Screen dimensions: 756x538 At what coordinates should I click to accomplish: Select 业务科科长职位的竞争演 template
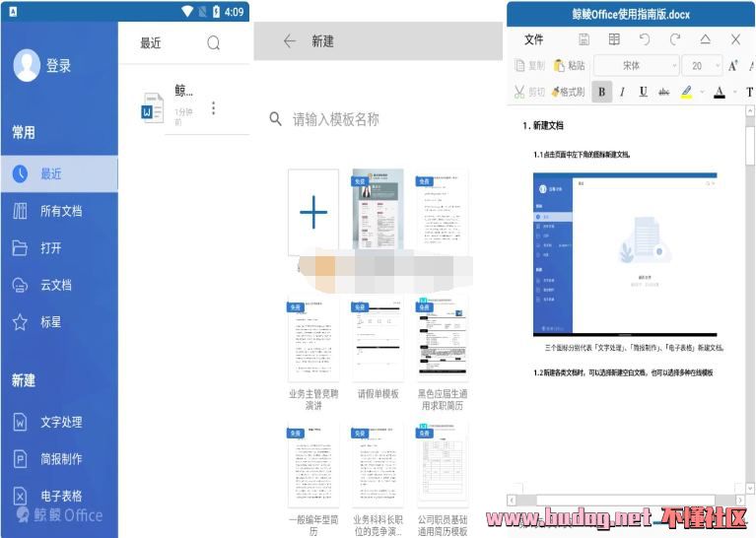378,480
